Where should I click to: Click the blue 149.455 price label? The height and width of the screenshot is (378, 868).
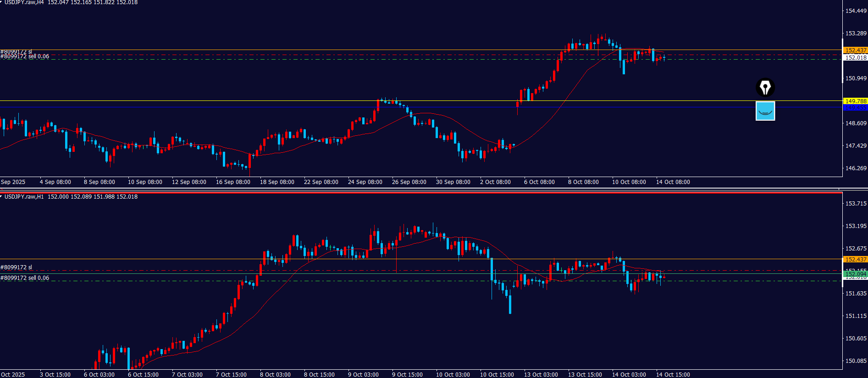[x=855, y=108]
